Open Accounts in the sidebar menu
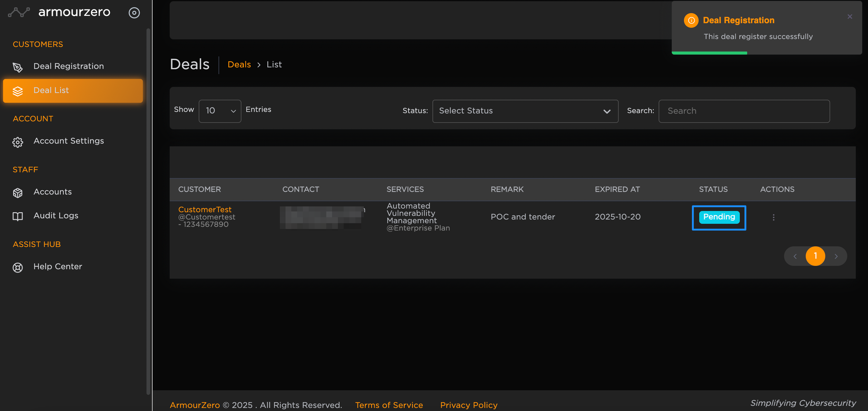 [52, 192]
